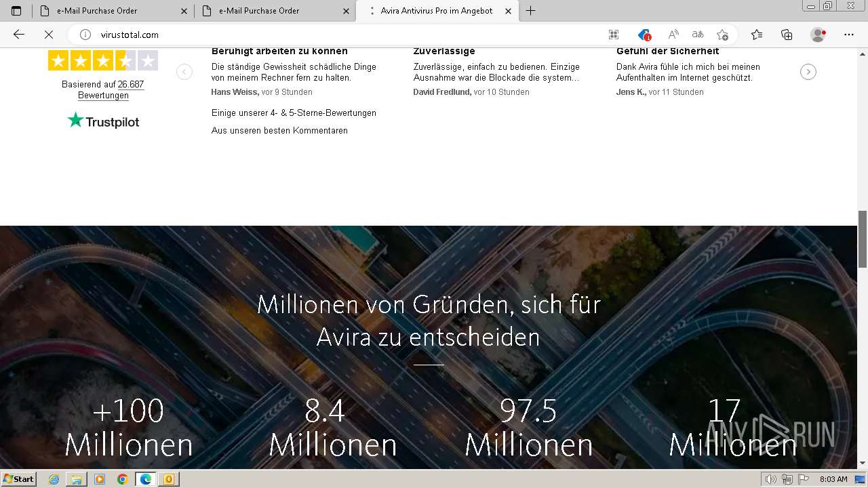Click 'Aus unseren besten Kommentaren' text
868x488 pixels.
pyautogui.click(x=279, y=131)
